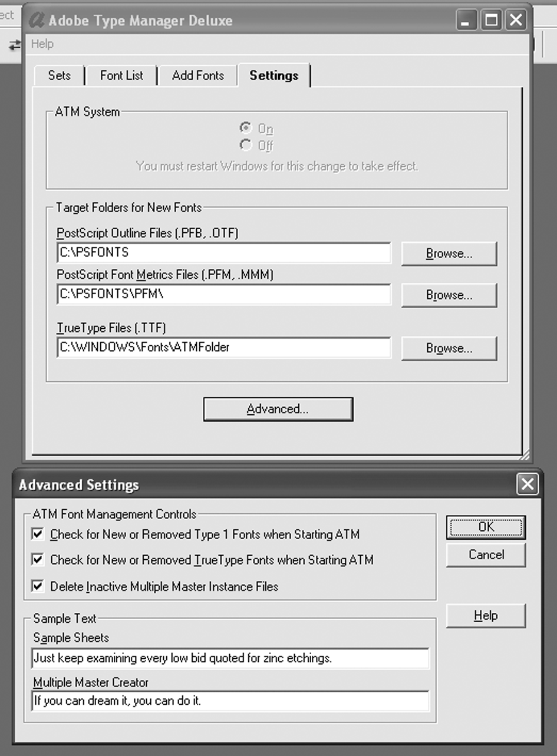557x756 pixels.
Task: Select the ATM System Off radio button
Action: click(x=245, y=144)
